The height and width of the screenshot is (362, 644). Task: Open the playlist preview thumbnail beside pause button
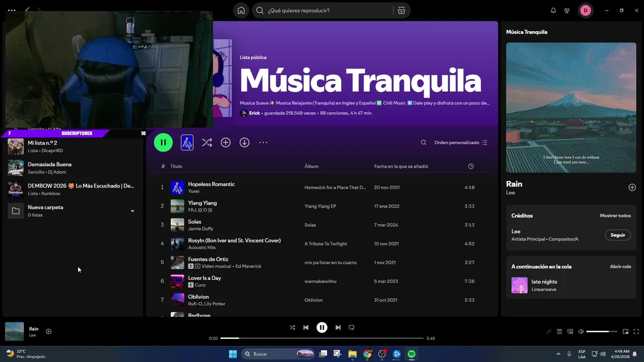tap(187, 142)
